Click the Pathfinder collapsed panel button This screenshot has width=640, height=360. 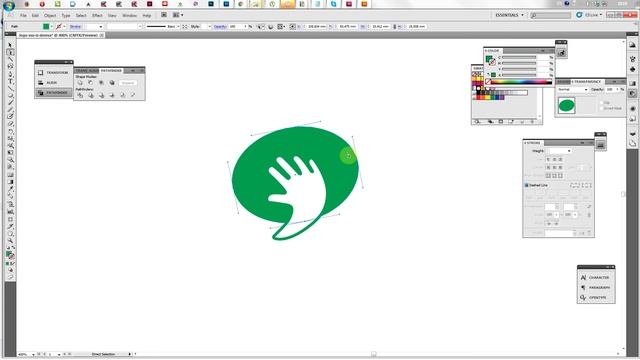(54, 93)
